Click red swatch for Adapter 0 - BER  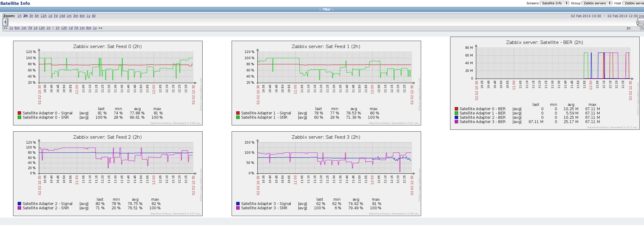pos(456,109)
